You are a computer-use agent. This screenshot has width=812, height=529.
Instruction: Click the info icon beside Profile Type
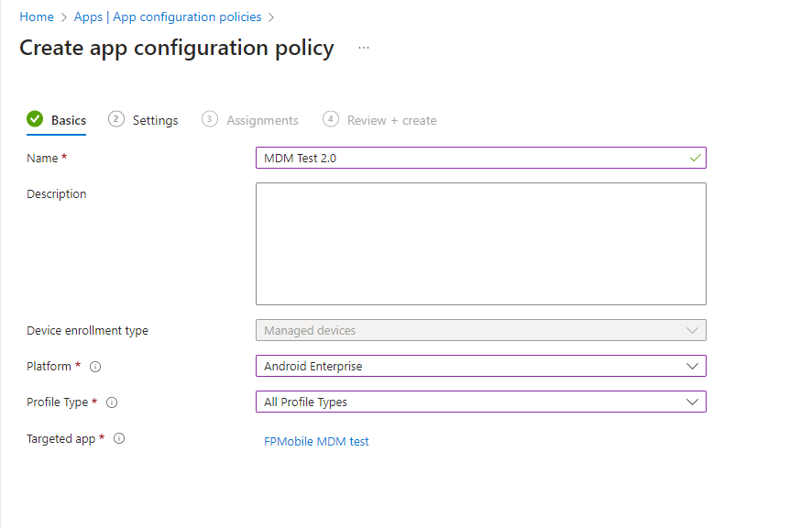(113, 402)
